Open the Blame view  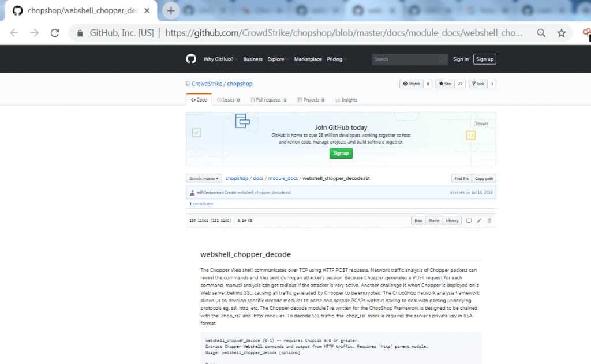tap(434, 220)
